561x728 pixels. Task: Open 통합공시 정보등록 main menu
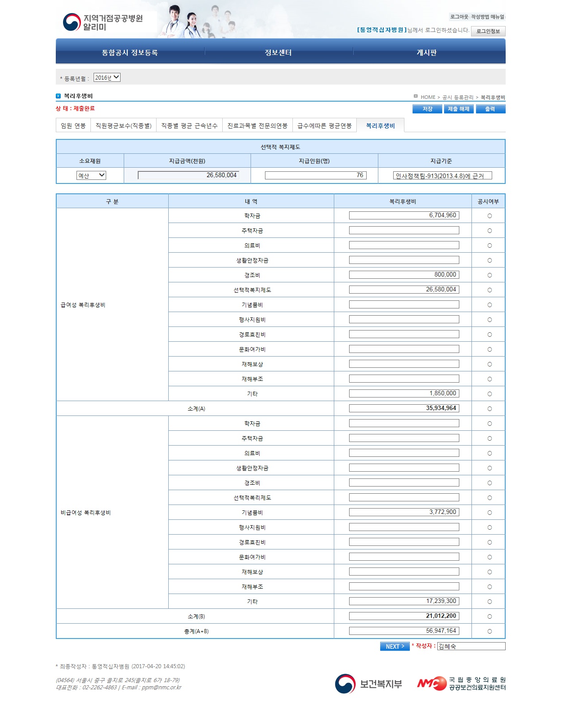[130, 53]
